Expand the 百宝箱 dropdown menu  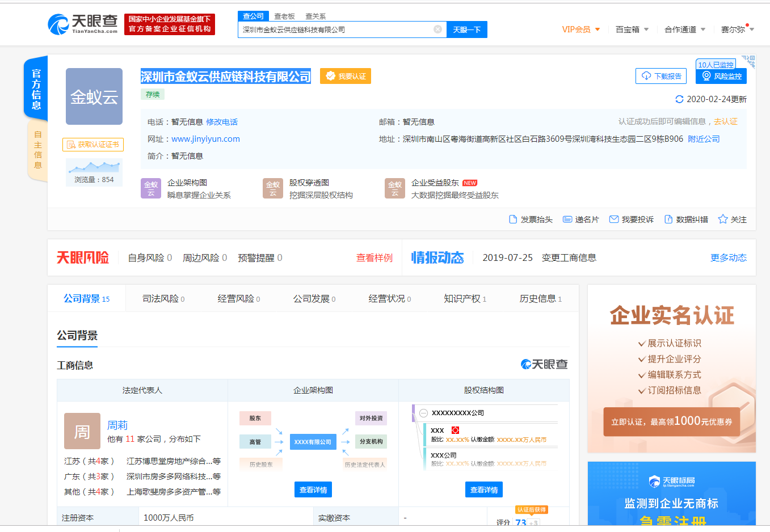[x=629, y=29]
